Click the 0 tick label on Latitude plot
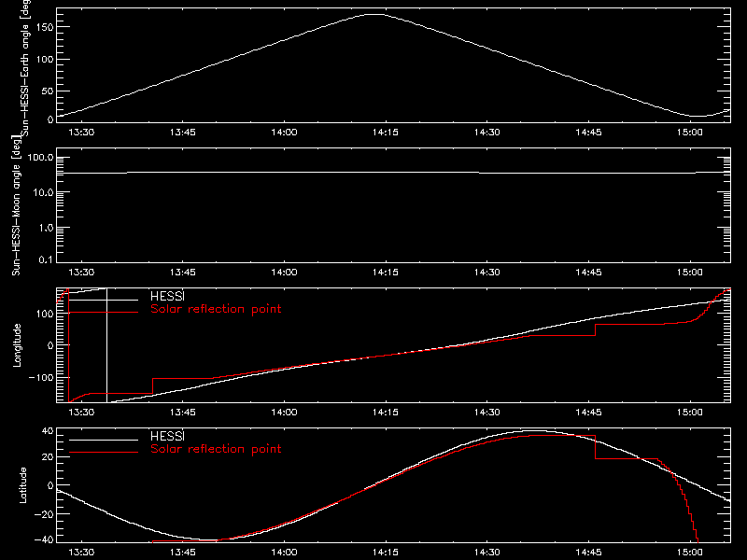The image size is (747, 560). (51, 485)
